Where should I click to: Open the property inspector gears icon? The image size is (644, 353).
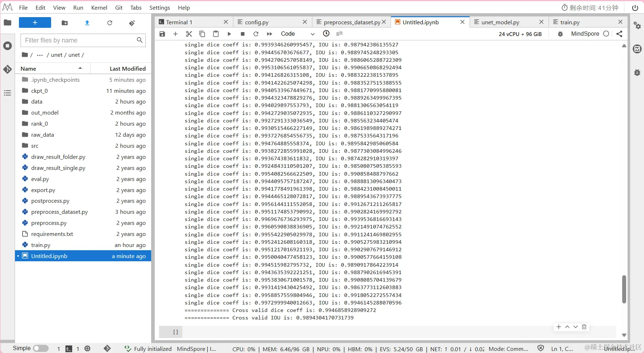point(637,25)
